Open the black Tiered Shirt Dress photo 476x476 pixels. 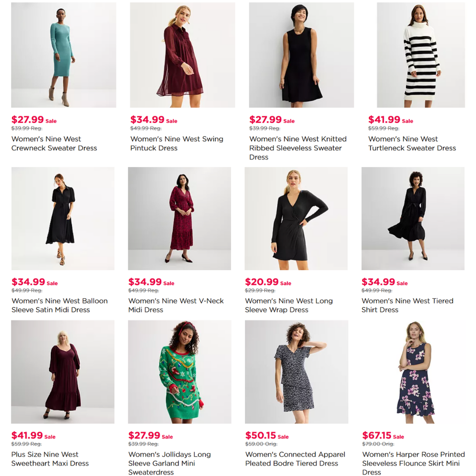413,219
